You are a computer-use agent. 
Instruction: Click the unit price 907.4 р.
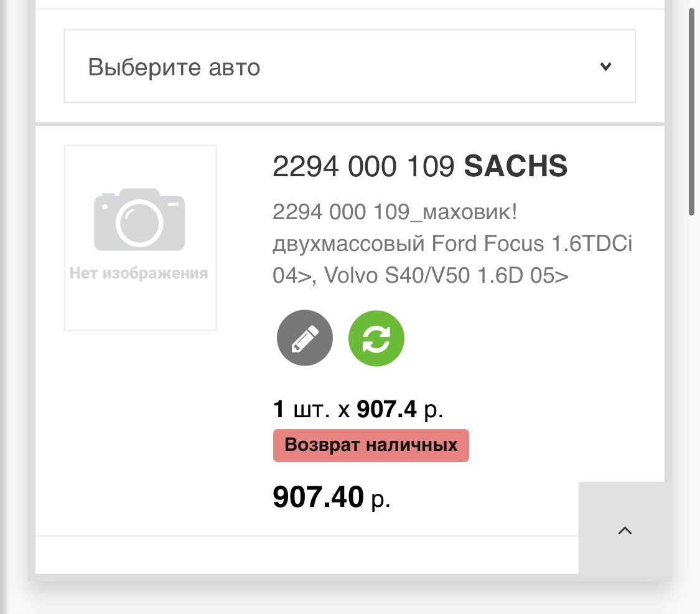(x=399, y=410)
